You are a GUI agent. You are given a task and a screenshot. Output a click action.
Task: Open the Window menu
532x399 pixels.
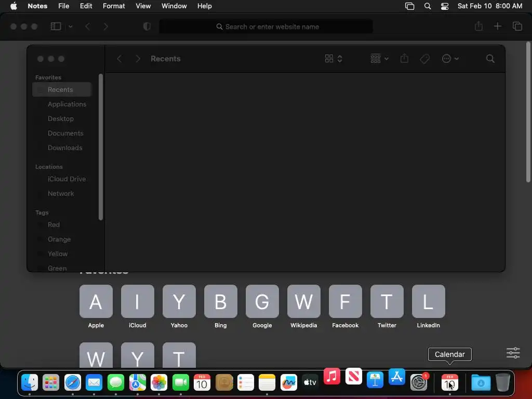point(174,6)
